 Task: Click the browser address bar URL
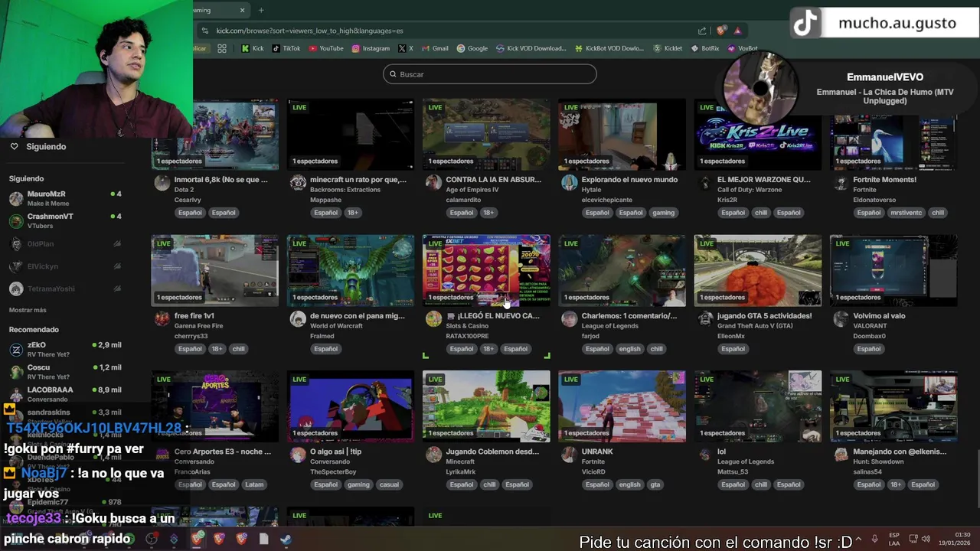click(x=309, y=31)
